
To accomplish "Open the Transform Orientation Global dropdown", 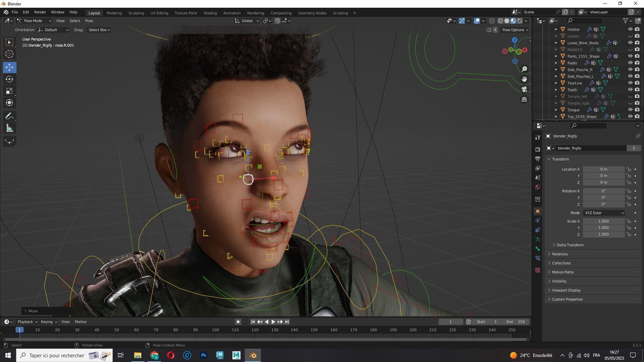I will click(247, 21).
